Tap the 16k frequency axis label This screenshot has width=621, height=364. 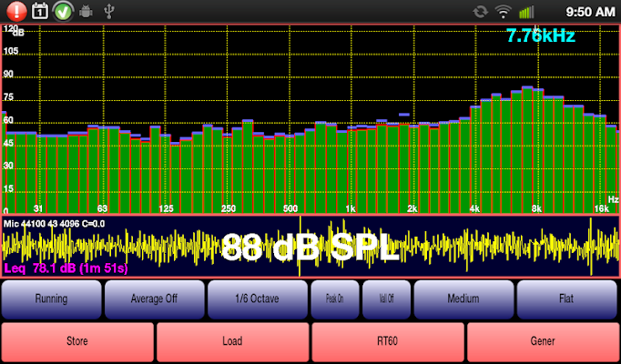point(601,208)
